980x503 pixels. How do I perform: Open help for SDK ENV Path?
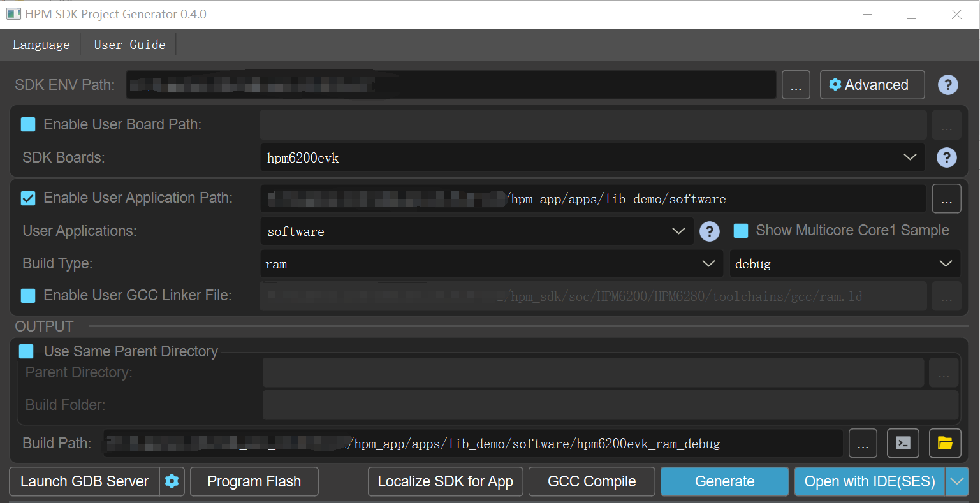pyautogui.click(x=947, y=85)
